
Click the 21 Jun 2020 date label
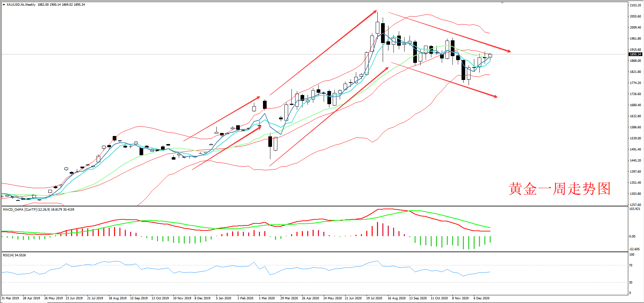pos(353,298)
